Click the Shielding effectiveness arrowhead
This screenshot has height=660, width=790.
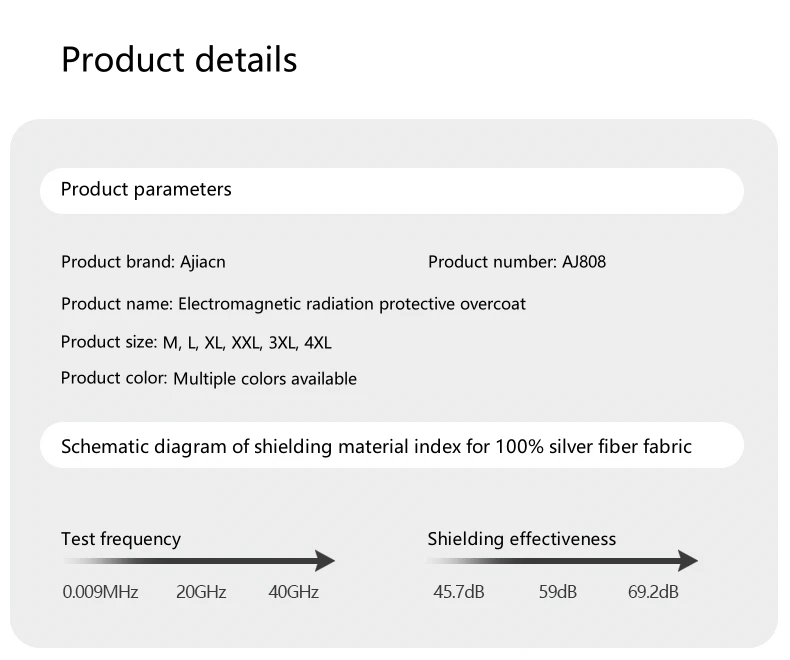click(687, 561)
